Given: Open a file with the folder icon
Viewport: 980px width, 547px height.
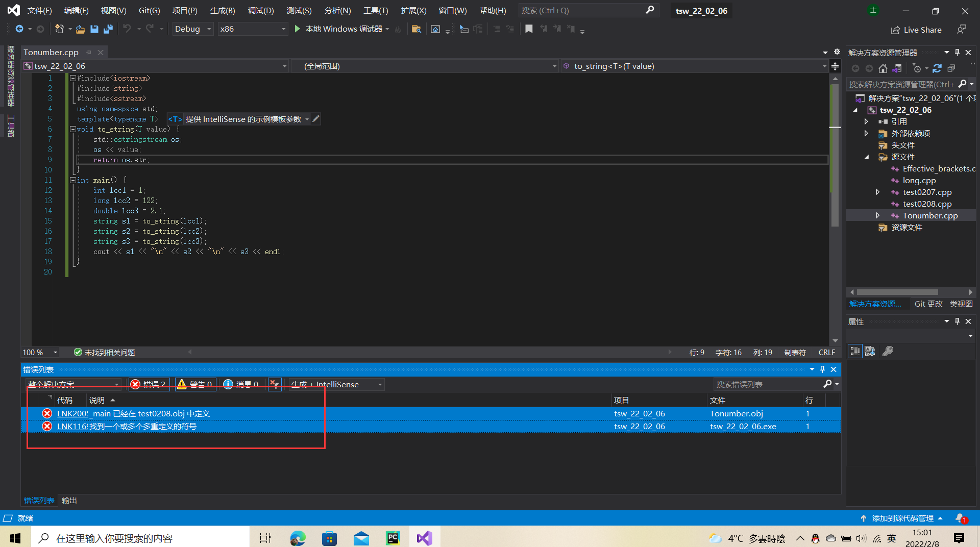Looking at the screenshot, I should pos(80,29).
